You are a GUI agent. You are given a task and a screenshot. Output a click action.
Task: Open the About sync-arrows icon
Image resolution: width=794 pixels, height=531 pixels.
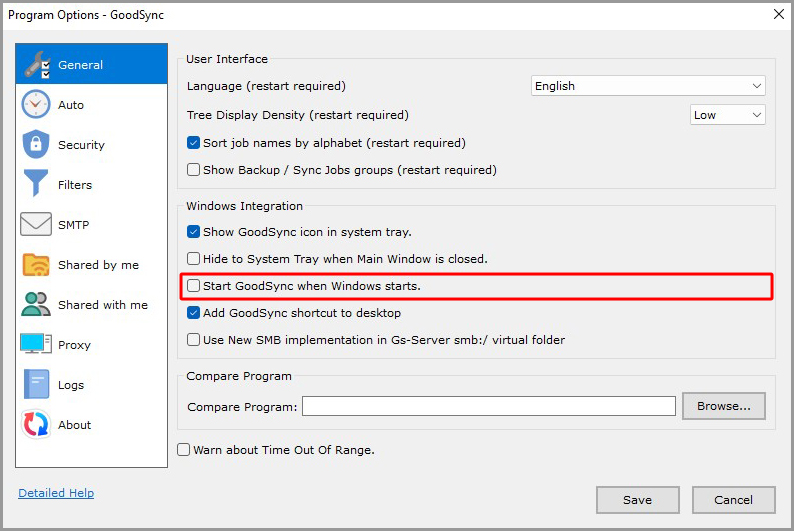36,425
